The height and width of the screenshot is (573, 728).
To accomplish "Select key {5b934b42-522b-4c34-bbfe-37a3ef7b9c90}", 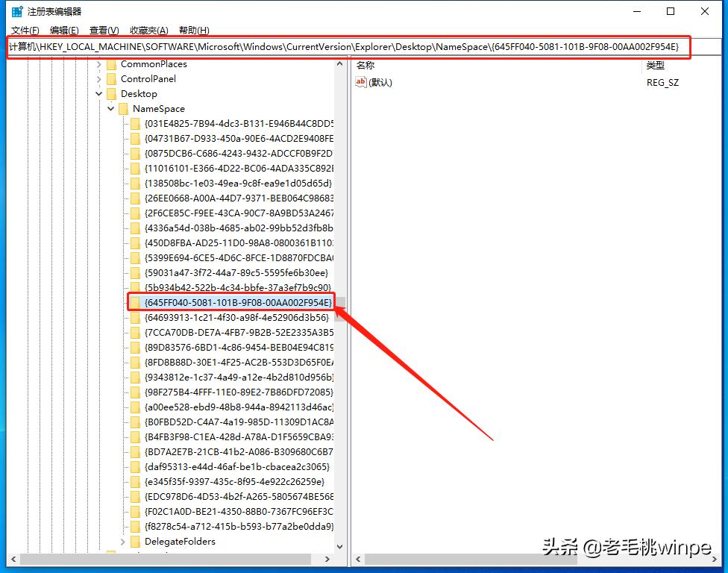I will (238, 287).
